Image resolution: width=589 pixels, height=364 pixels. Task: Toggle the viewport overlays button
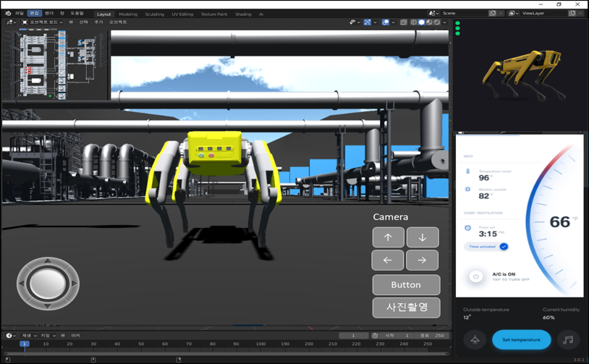point(386,22)
